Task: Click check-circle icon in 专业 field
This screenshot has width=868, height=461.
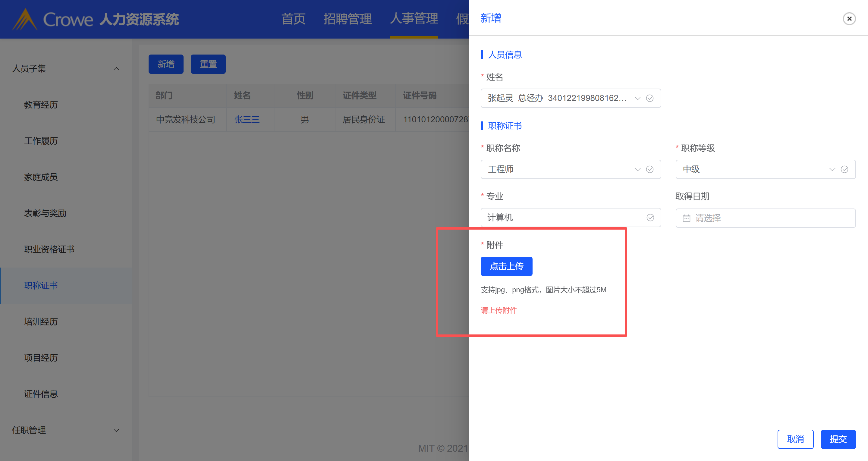Action: (650, 217)
